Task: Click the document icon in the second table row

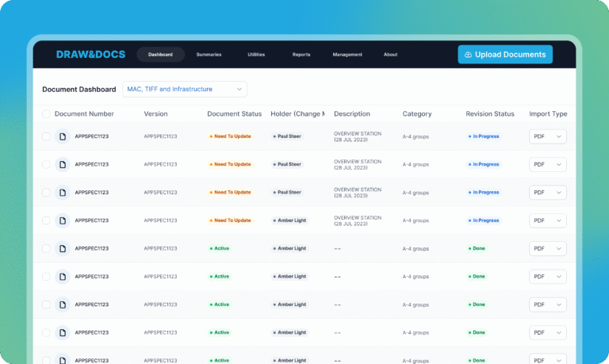Action: click(62, 164)
